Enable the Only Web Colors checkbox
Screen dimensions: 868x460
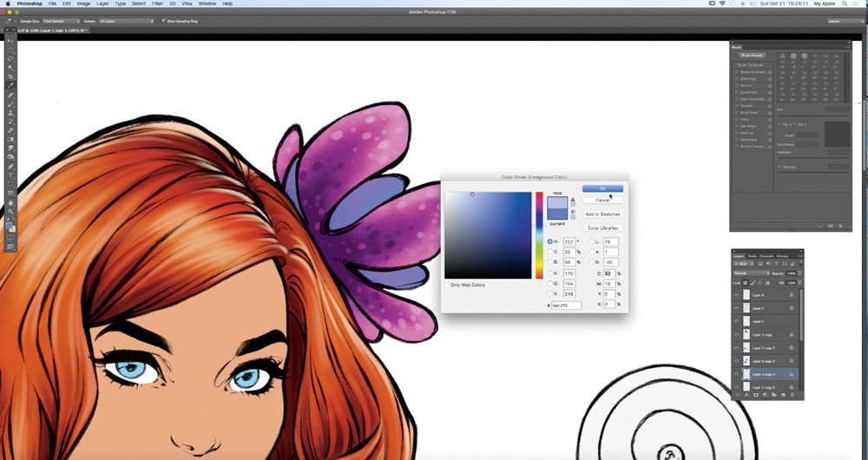point(447,285)
